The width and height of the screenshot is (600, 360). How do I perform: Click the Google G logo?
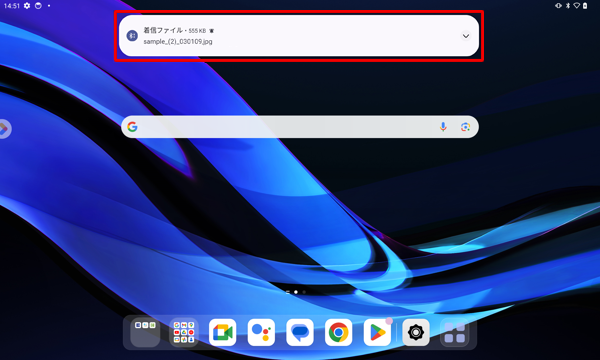[132, 127]
